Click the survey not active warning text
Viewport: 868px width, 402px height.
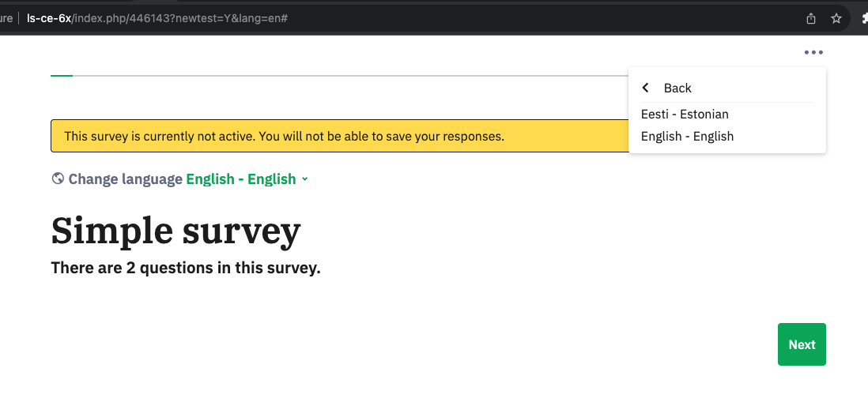pos(284,136)
